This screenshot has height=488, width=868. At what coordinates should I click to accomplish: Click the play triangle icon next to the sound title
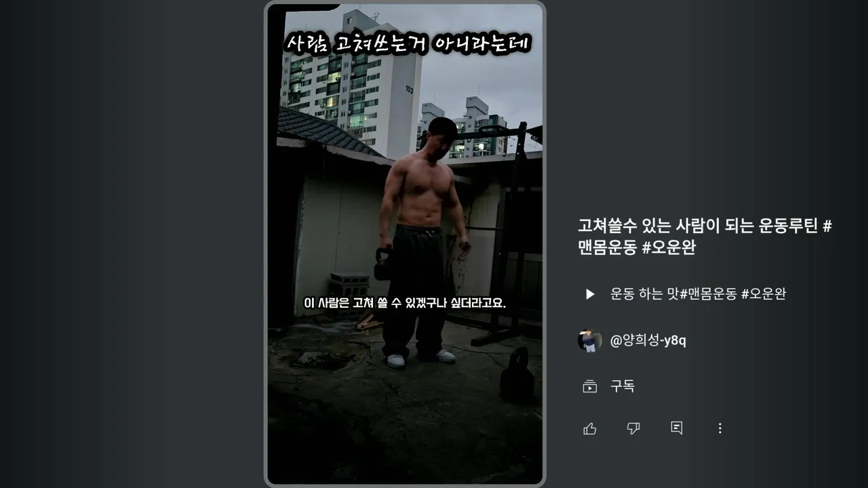tap(590, 294)
